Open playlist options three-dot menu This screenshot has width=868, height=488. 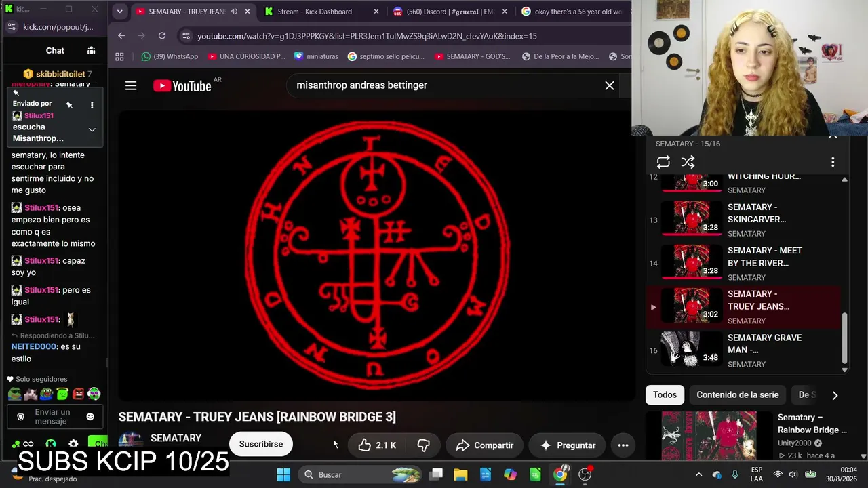point(833,162)
